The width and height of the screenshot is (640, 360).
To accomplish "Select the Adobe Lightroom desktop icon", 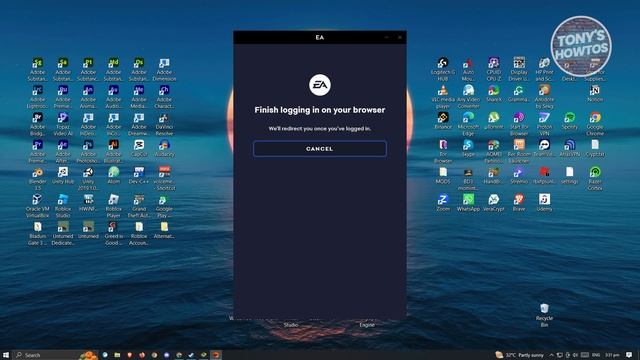I will coord(38,97).
